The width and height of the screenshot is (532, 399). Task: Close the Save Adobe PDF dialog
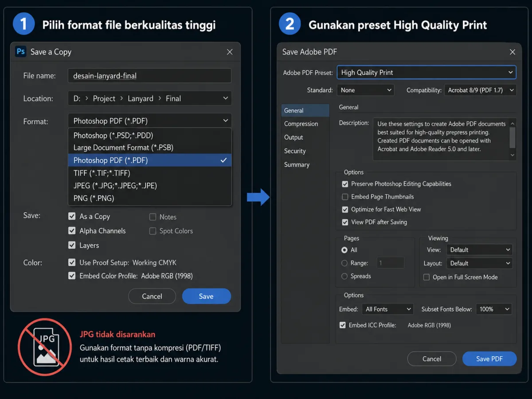(512, 52)
